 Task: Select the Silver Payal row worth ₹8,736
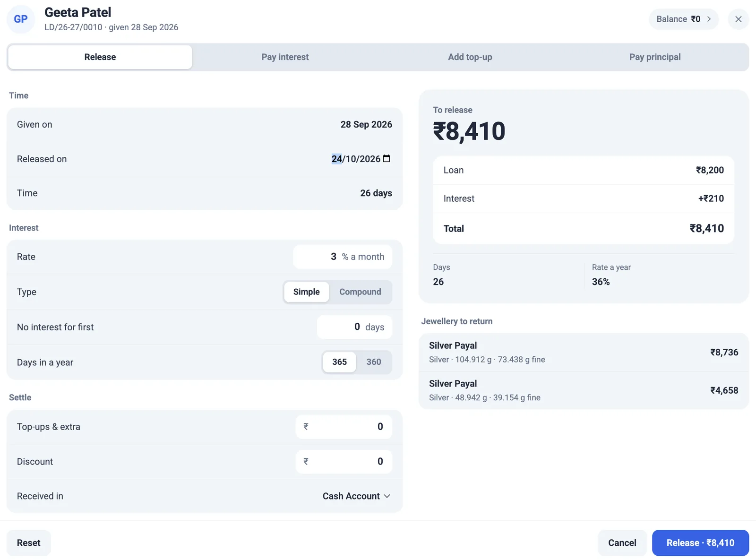584,353
